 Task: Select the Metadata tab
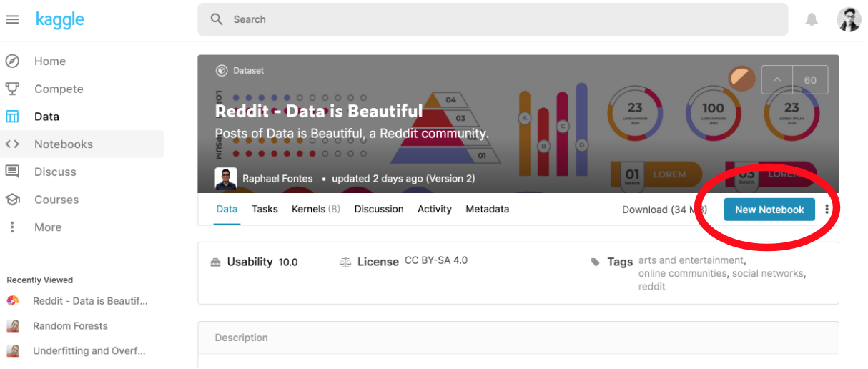pyautogui.click(x=487, y=210)
